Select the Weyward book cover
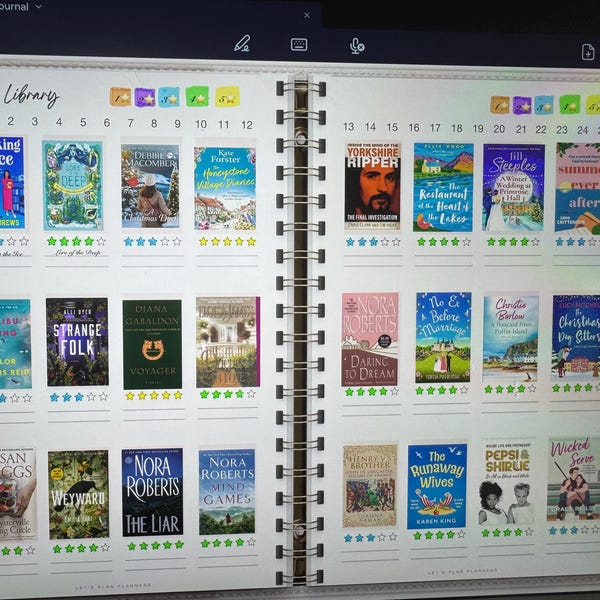The width and height of the screenshot is (600, 600). (x=78, y=494)
